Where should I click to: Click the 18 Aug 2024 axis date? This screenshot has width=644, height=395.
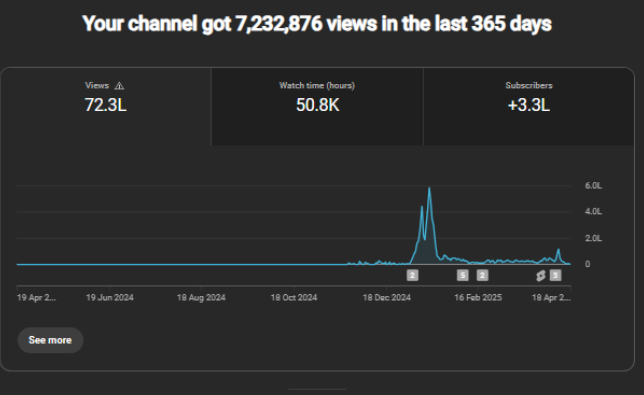[201, 297]
